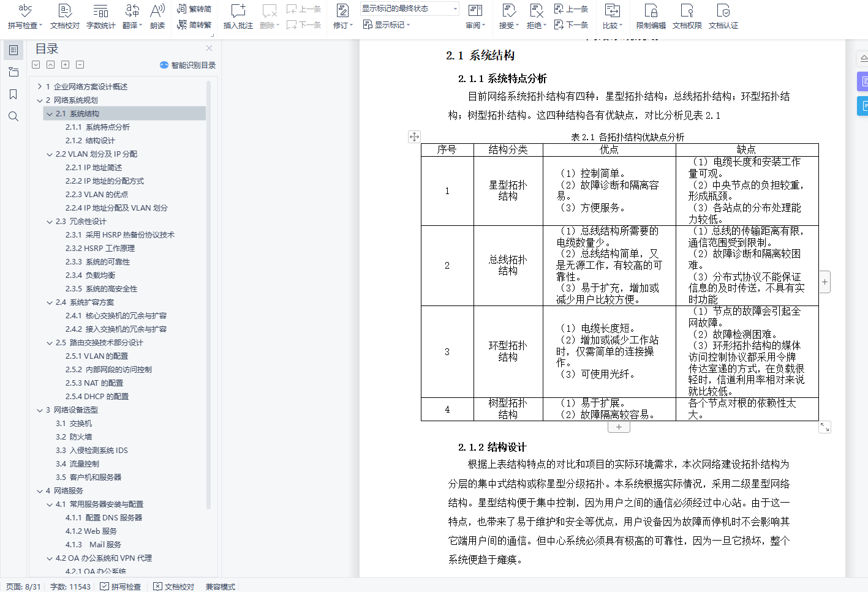868x592 pixels.
Task: Collapse section 4.1 常用服务器安装与配置
Action: 50,504
